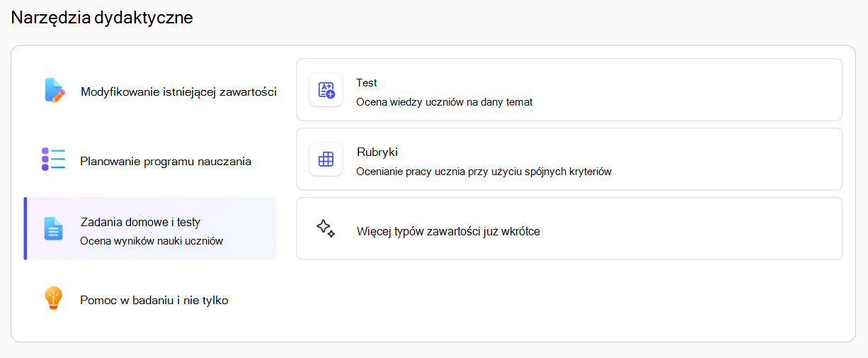
Task: Click Więcej typów zawartości już wkrótce text
Action: (449, 232)
